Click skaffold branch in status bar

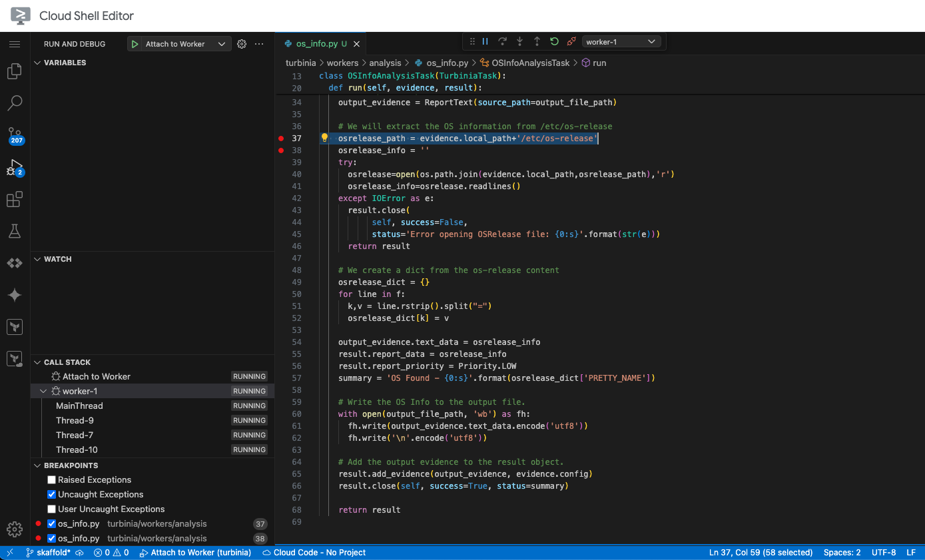click(x=48, y=553)
